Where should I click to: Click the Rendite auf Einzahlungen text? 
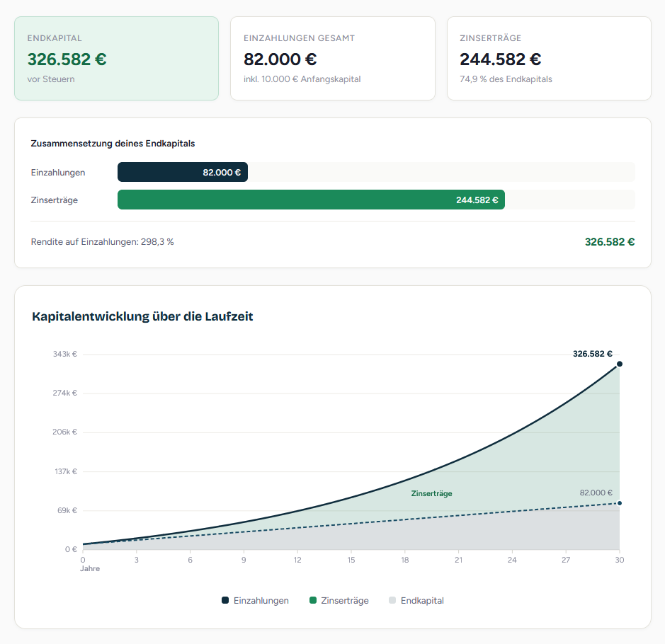(103, 242)
